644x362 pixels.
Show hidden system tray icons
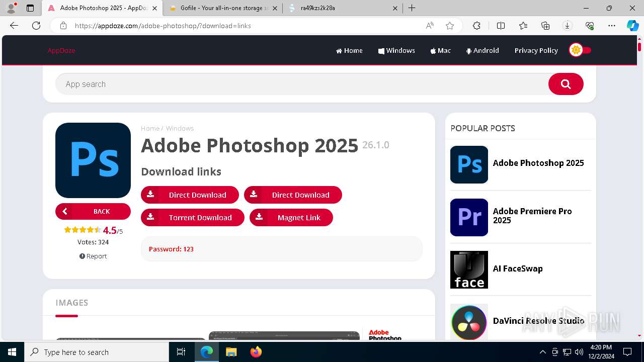(542, 352)
